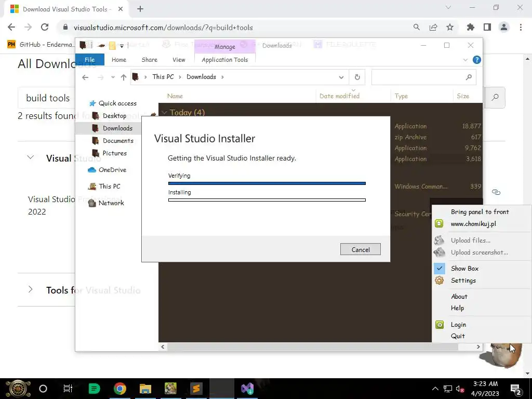Open Chrome from the taskbar
This screenshot has width=532, height=399.
pos(120,389)
